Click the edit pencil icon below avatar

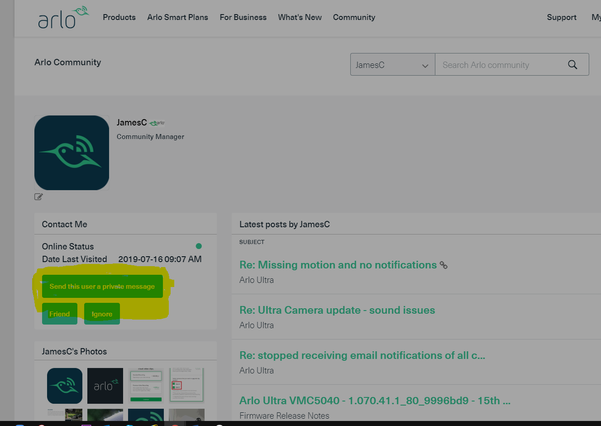pyautogui.click(x=39, y=197)
